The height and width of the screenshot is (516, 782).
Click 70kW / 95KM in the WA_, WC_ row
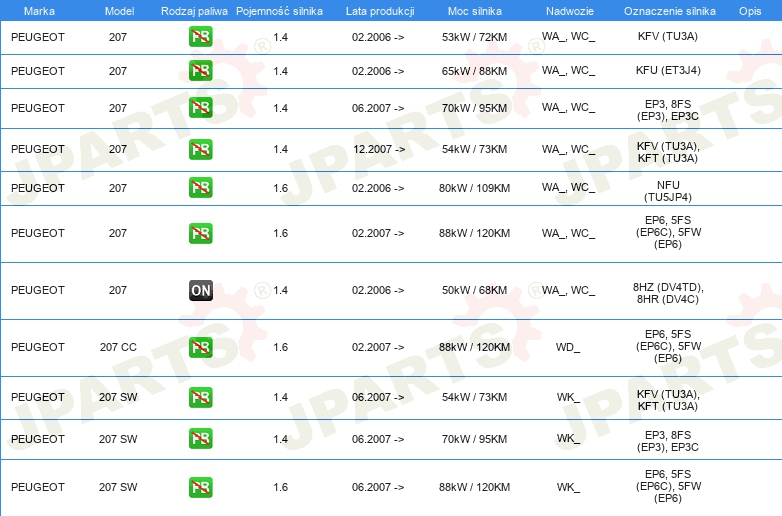coord(474,108)
